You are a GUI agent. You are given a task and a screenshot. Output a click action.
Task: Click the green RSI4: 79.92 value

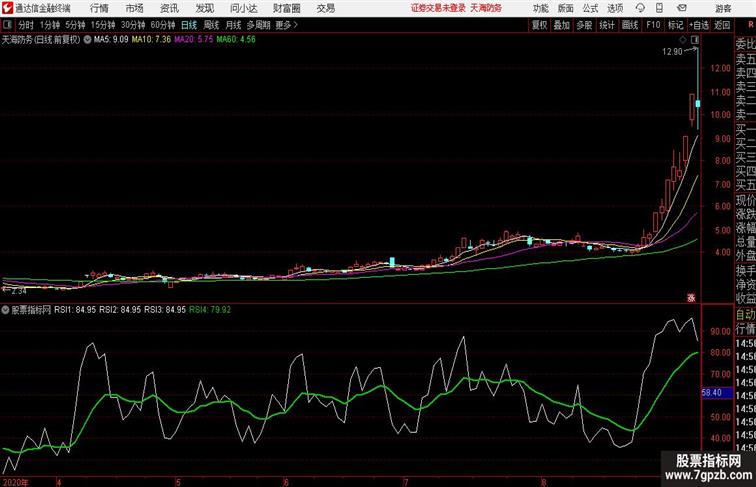(210, 310)
